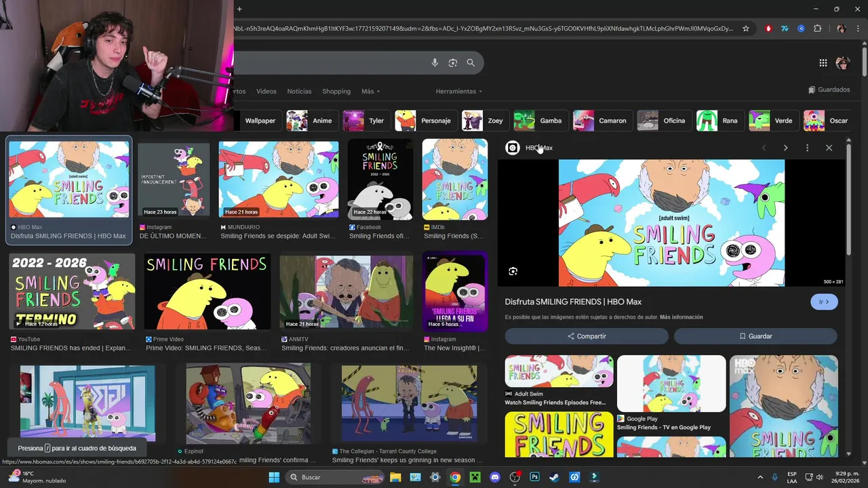The height and width of the screenshot is (488, 868).
Task: Open Steam from the taskbar
Action: click(554, 477)
